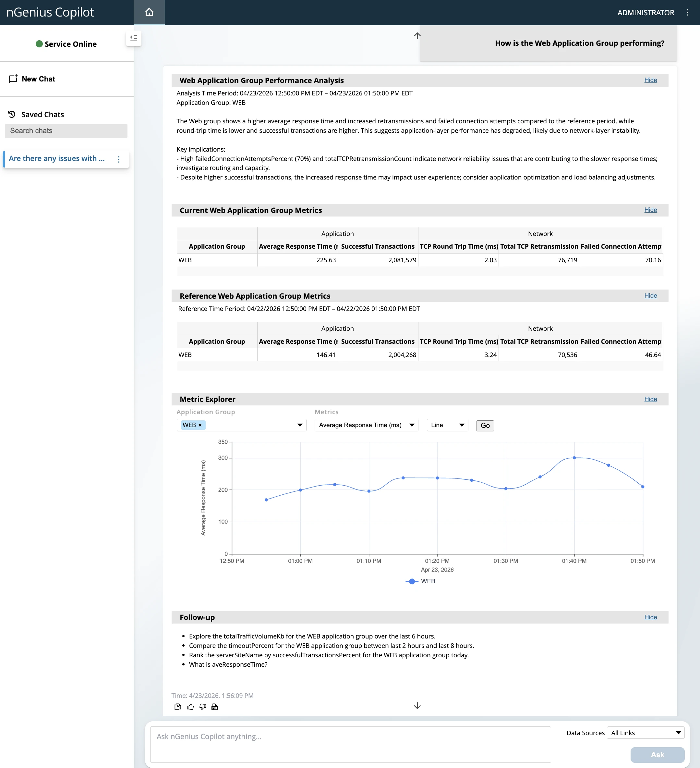Open the Data Sources All Links dropdown
The image size is (700, 768).
(x=646, y=733)
